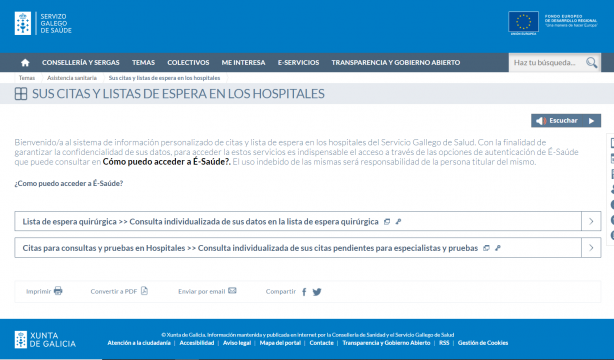Screen dimensions: 614x360
Task: Click the new-window icon on Citas para consultas row
Action: point(486,248)
